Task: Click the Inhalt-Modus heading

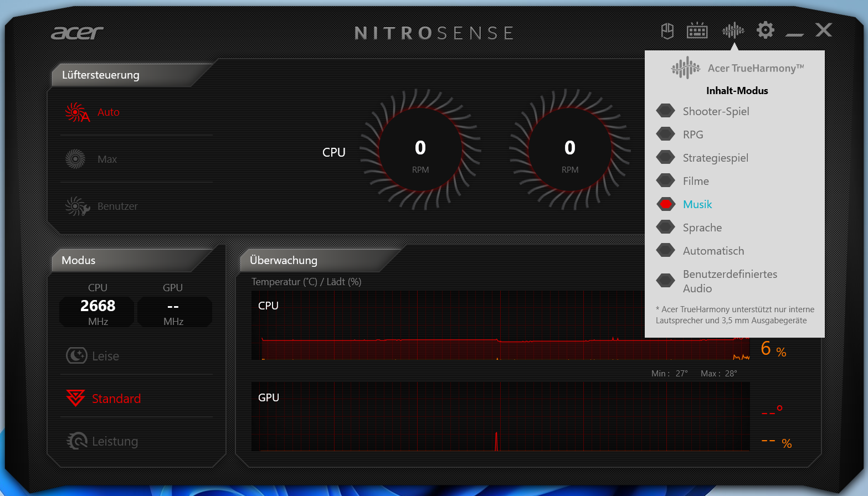Action: pyautogui.click(x=737, y=91)
